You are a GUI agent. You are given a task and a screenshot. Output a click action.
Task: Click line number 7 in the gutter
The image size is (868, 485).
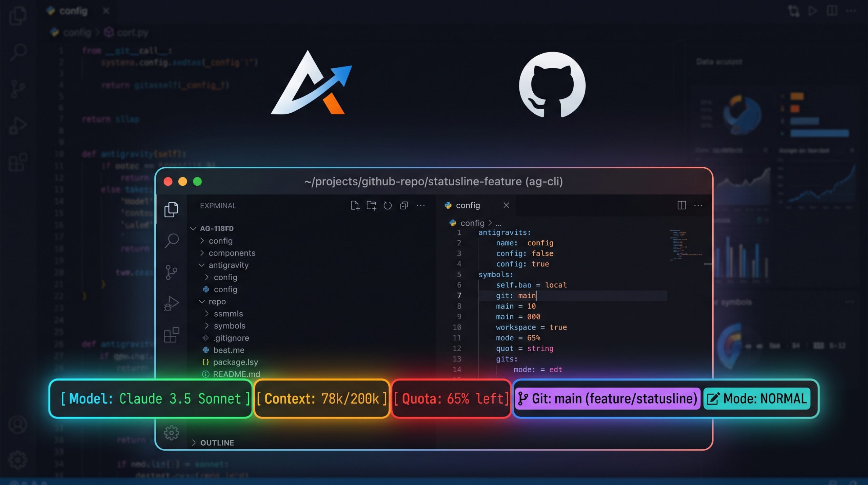point(459,296)
